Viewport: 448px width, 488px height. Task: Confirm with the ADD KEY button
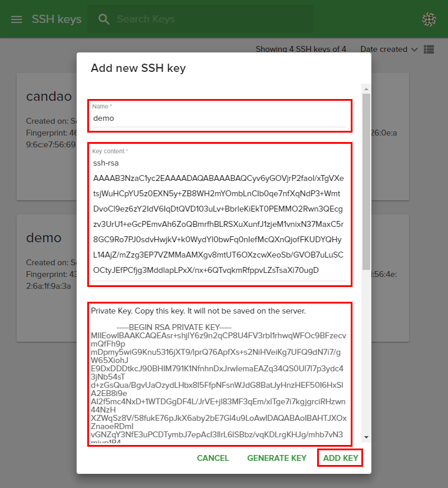point(341,458)
